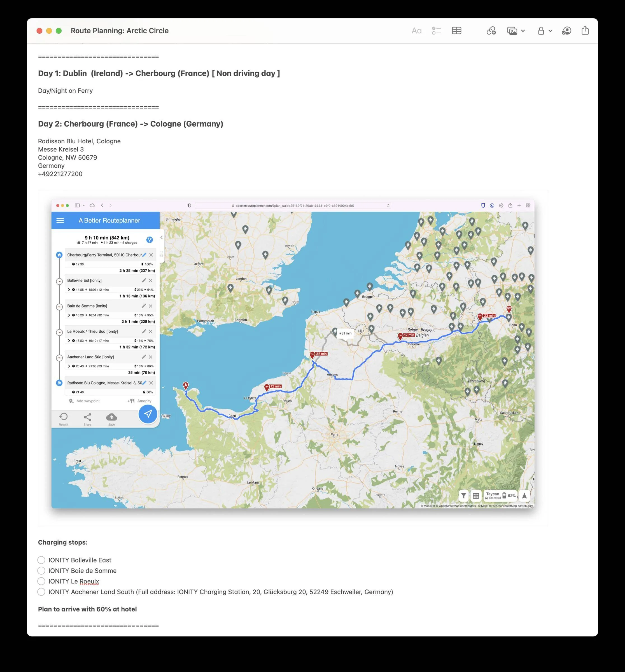The image size is (625, 672).
Task: Edit the Cherbourg/Ferry Terminal waypoint pencil
Action: coord(144,255)
